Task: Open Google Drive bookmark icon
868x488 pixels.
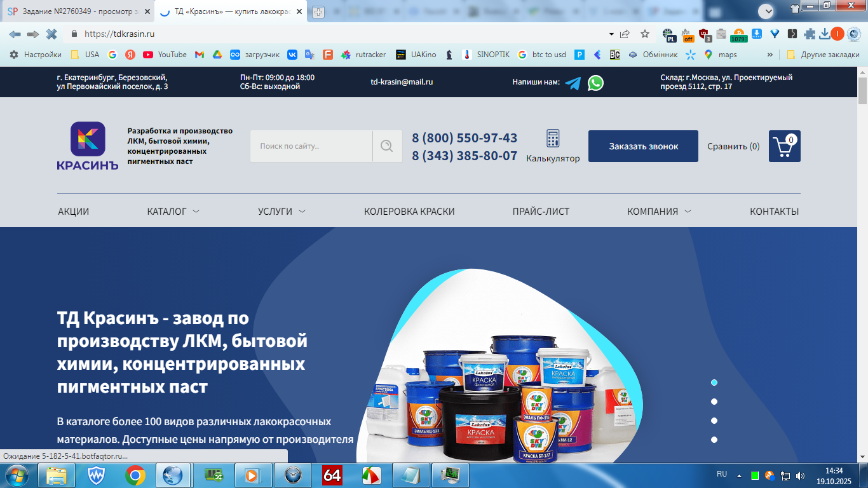Action: click(217, 55)
